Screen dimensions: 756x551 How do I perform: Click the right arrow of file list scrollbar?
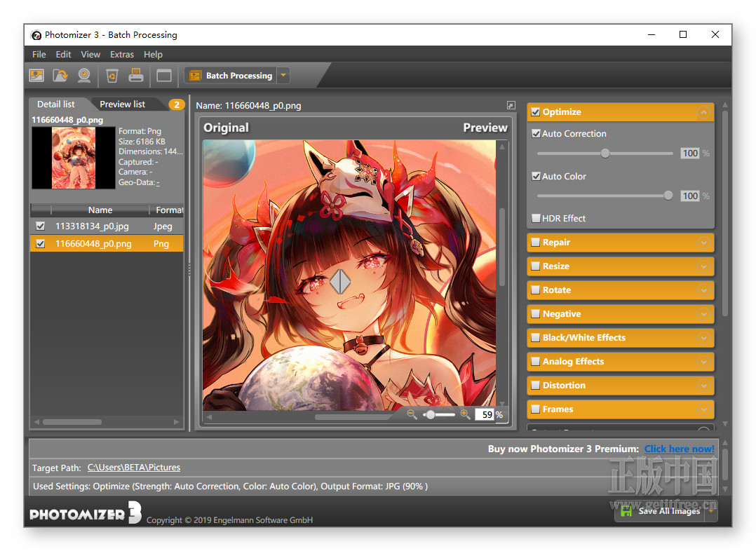[177, 422]
